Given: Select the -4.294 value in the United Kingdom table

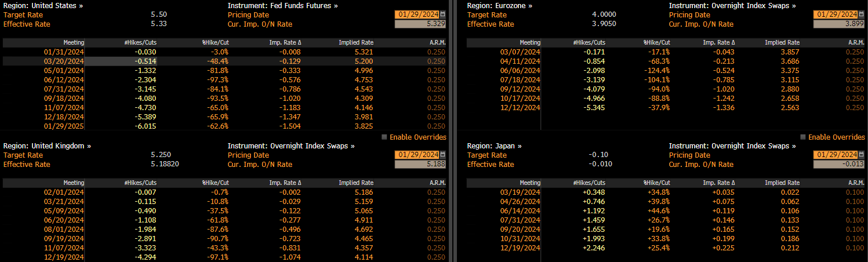Looking at the screenshot, I should click(146, 257).
